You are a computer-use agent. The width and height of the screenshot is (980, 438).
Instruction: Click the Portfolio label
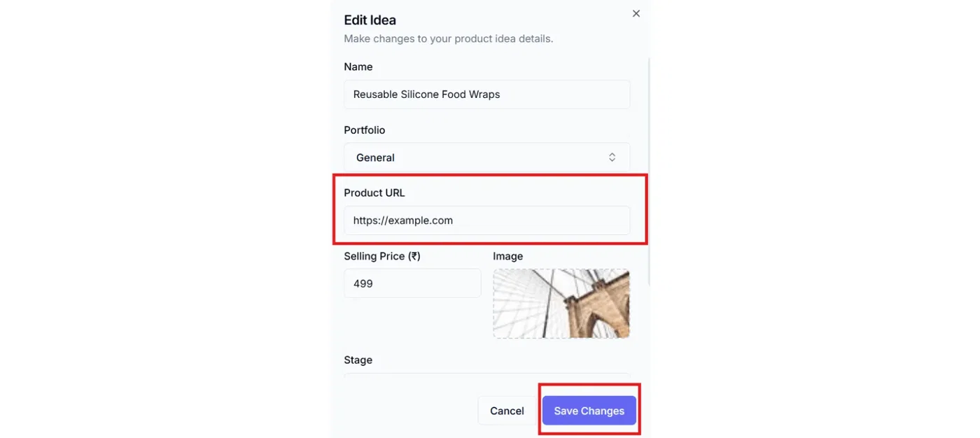[x=364, y=130]
